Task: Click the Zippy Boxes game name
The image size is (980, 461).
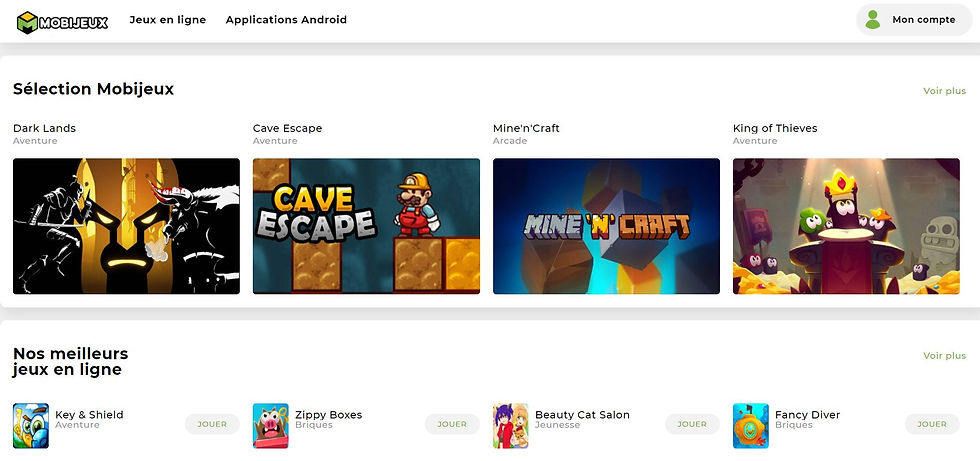Action: (x=329, y=415)
